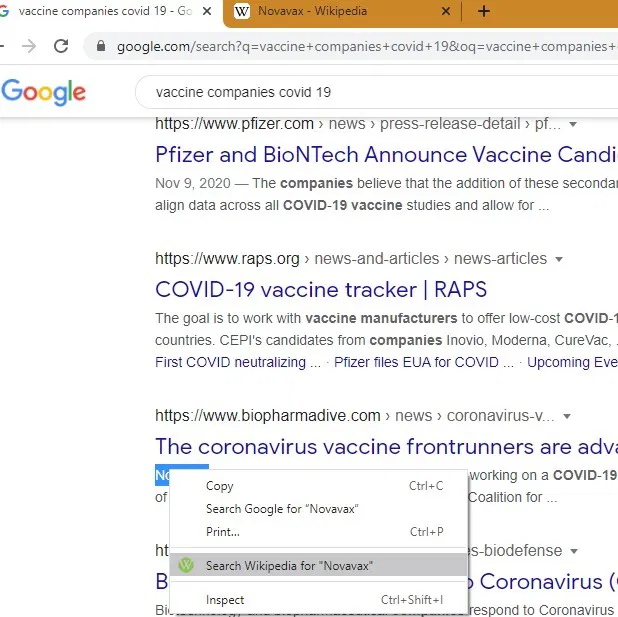The width and height of the screenshot is (618, 617).
Task: Choose Print... from the context menu
Action: (318, 531)
